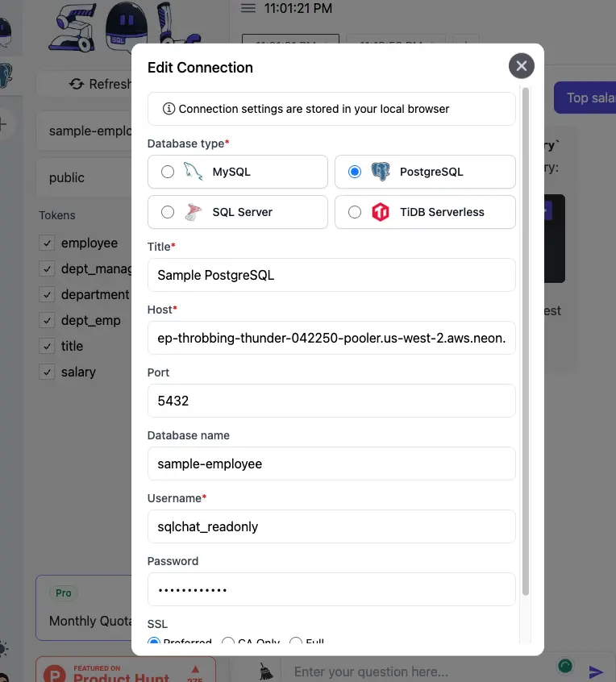Viewport: 616px width, 682px height.
Task: Click the Password input field
Action: 331,589
